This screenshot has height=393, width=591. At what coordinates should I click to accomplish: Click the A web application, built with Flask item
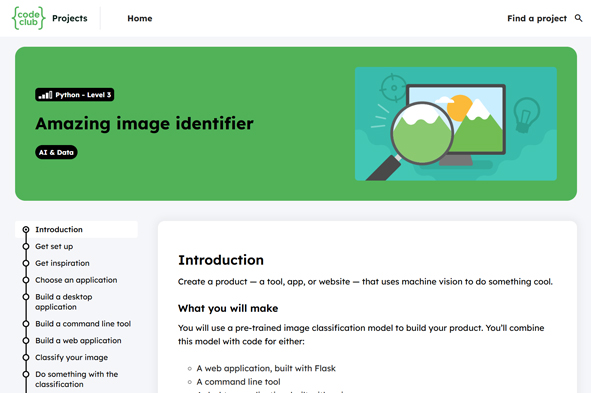(x=266, y=368)
